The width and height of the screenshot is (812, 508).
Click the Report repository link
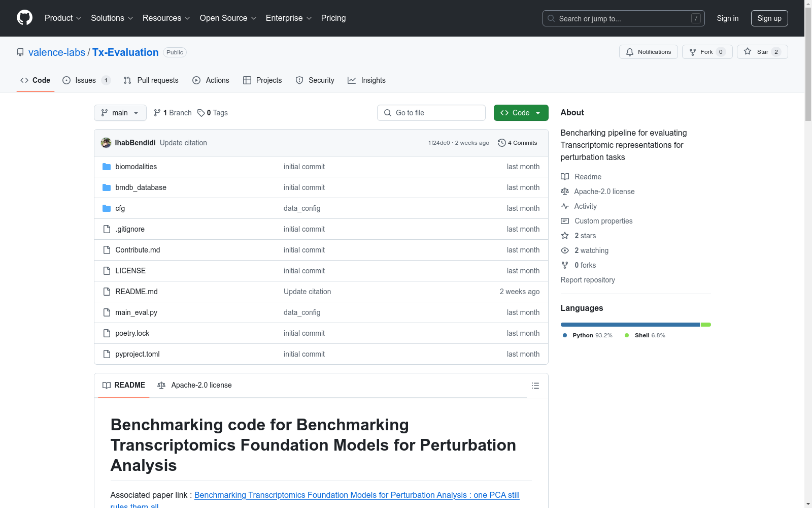588,280
